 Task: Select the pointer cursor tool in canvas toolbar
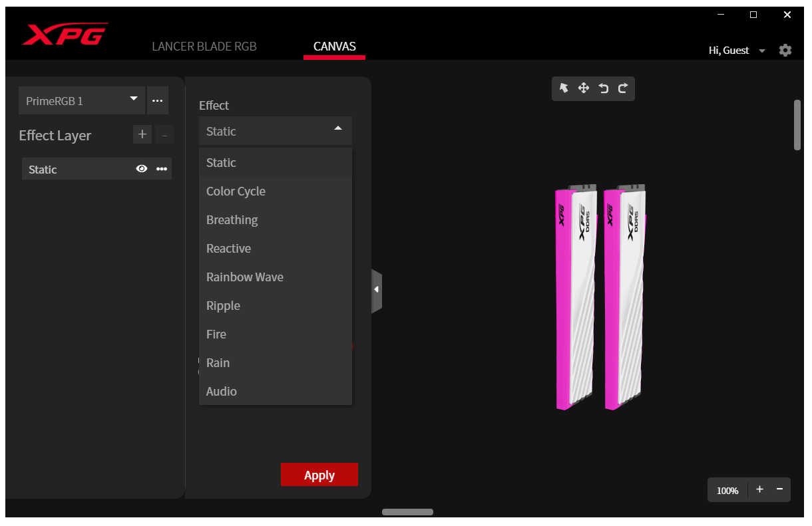(x=564, y=88)
